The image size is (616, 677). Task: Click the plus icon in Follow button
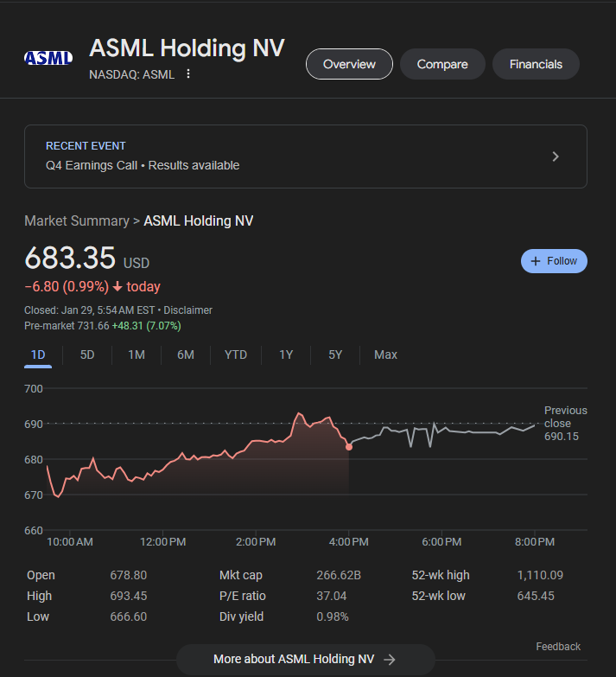[x=536, y=261]
